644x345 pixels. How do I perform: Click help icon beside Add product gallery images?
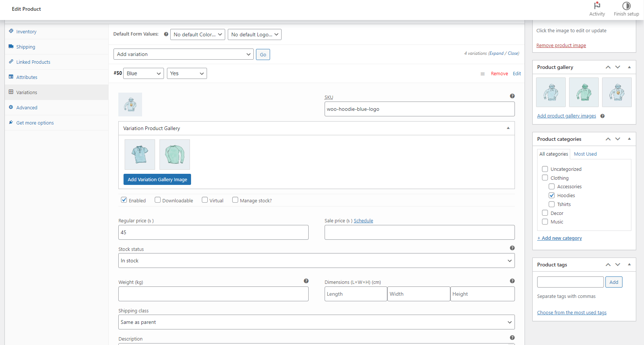click(x=602, y=116)
